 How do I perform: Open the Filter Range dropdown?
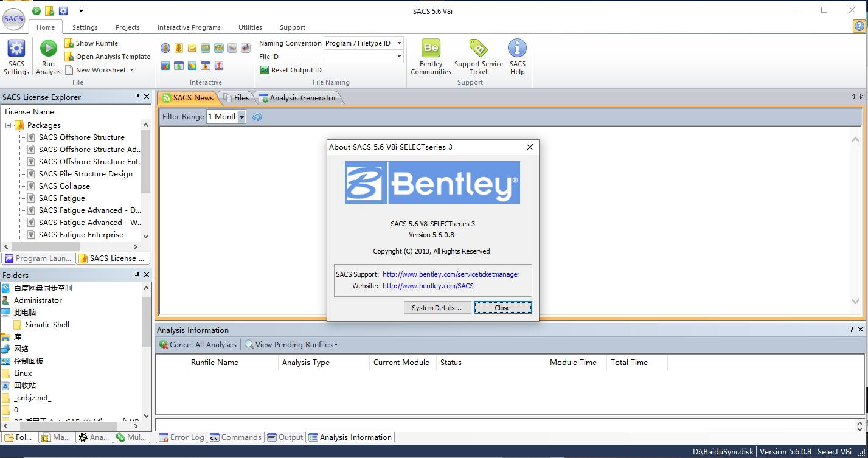[241, 117]
